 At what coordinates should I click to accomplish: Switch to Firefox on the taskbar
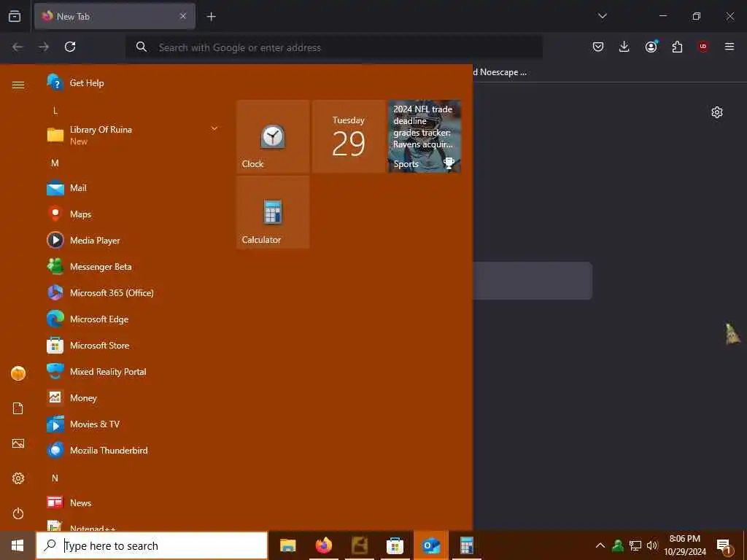point(324,545)
